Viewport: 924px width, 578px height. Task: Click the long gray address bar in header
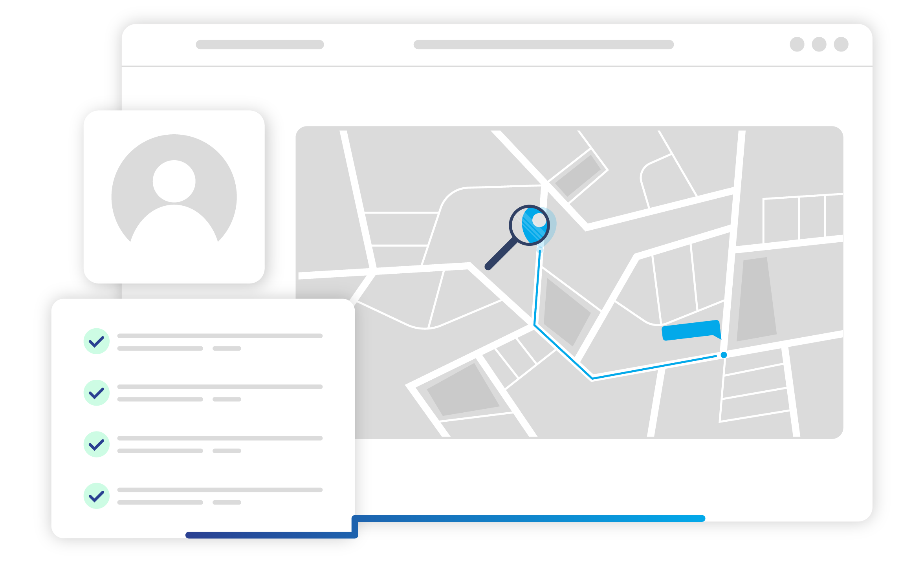[543, 44]
